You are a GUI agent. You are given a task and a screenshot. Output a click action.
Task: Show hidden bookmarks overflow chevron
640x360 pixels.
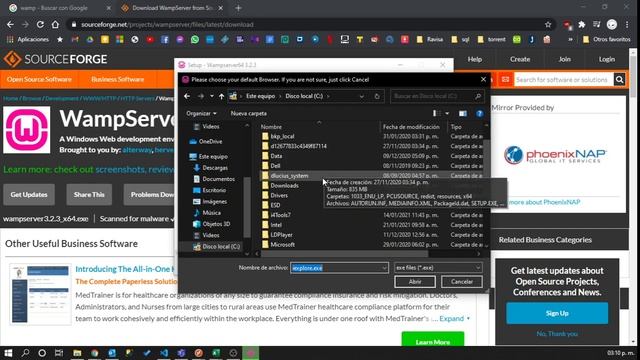[x=570, y=40]
